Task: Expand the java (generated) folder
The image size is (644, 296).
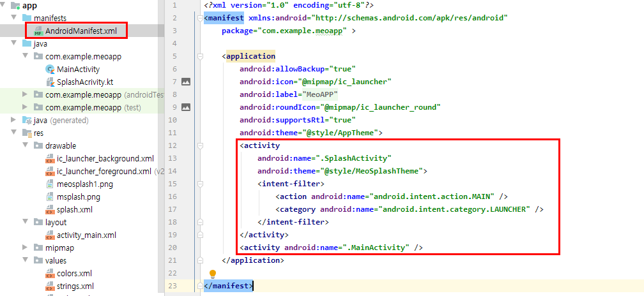Action: 13,120
